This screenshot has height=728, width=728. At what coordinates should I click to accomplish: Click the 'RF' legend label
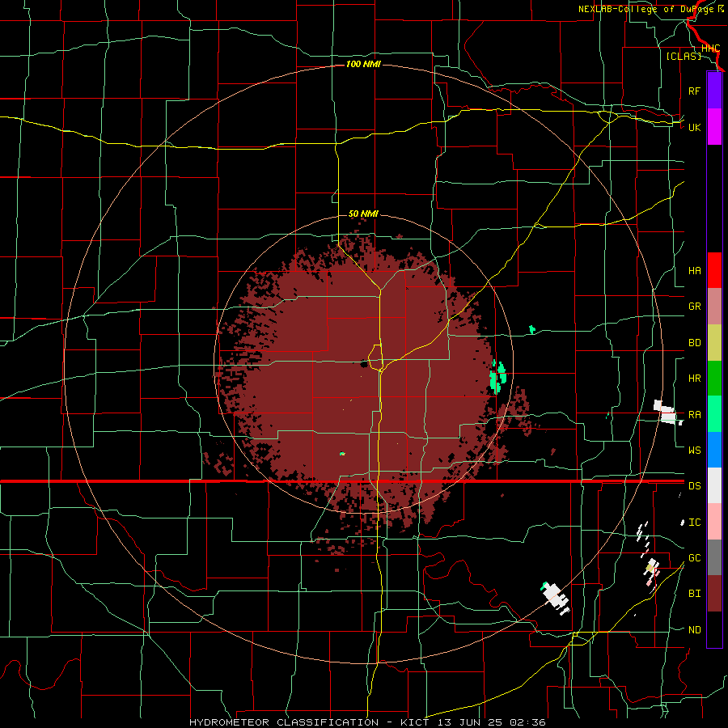(694, 91)
